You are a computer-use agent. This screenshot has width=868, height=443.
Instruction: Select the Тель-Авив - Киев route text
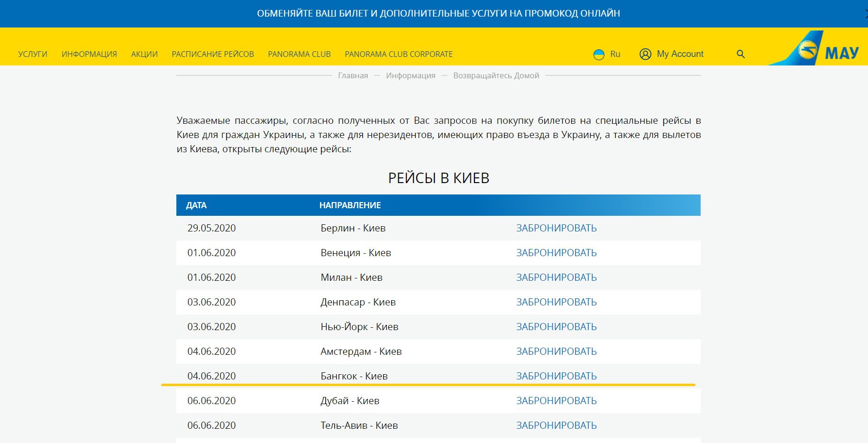(359, 425)
